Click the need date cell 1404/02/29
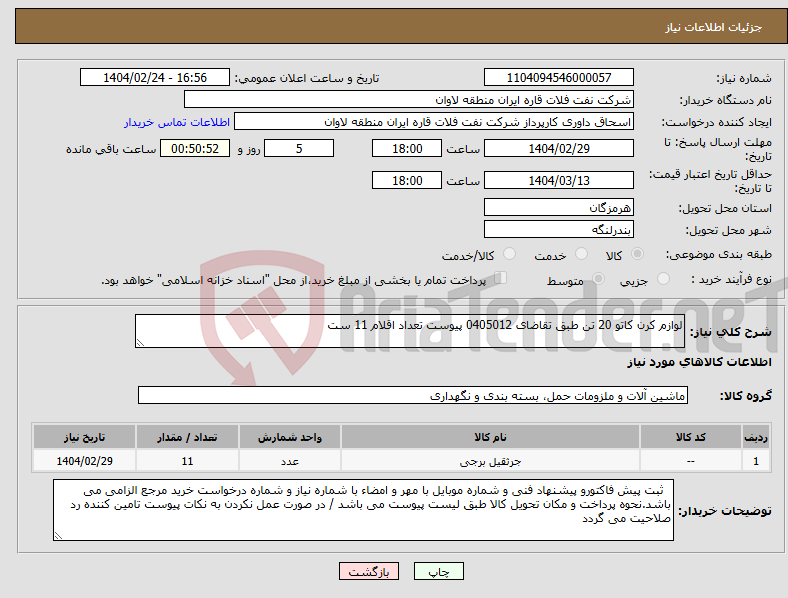Screen dimensions: 788x598 pyautogui.click(x=84, y=461)
